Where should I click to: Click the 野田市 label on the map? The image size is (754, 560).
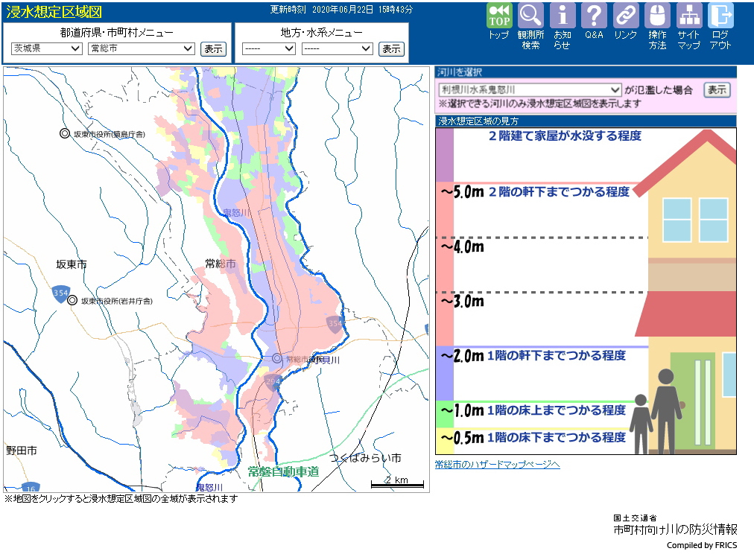21,451
